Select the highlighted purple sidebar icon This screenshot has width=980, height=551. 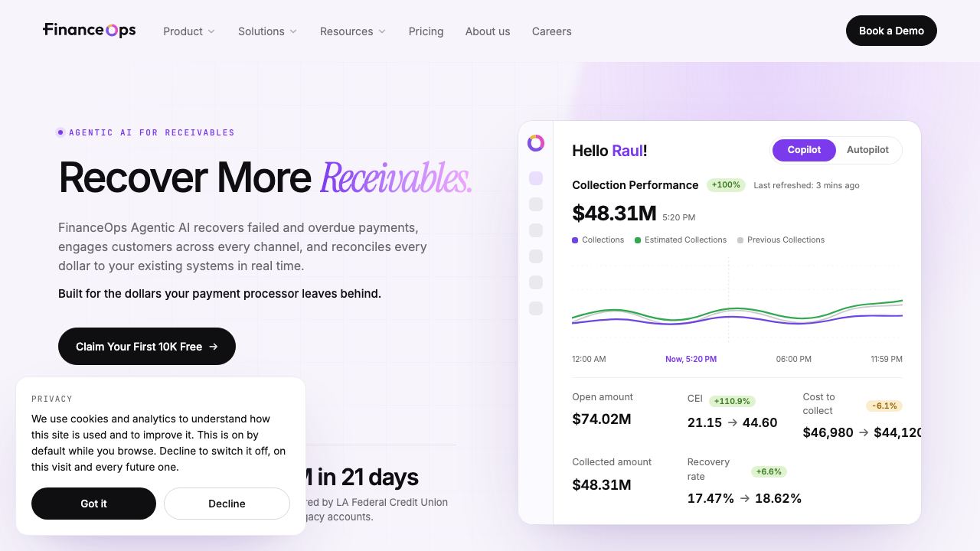point(536,178)
